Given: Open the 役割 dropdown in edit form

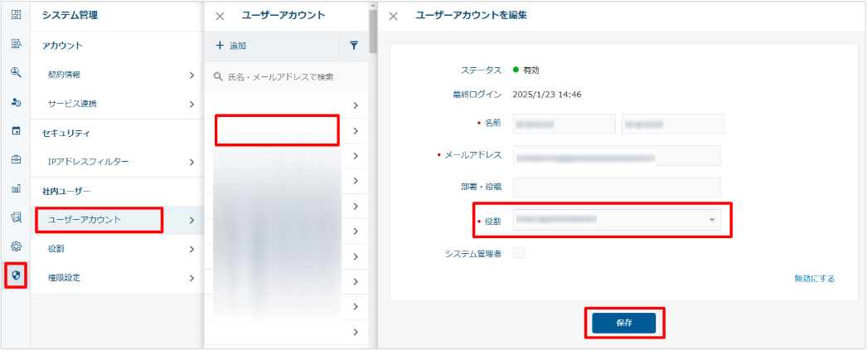Looking at the screenshot, I should pyautogui.click(x=617, y=220).
